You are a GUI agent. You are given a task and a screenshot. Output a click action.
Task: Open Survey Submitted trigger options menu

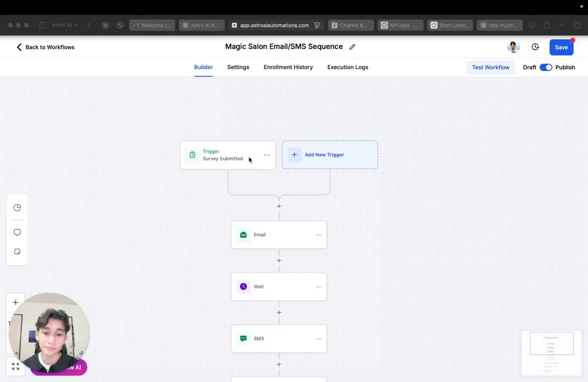[x=266, y=155]
